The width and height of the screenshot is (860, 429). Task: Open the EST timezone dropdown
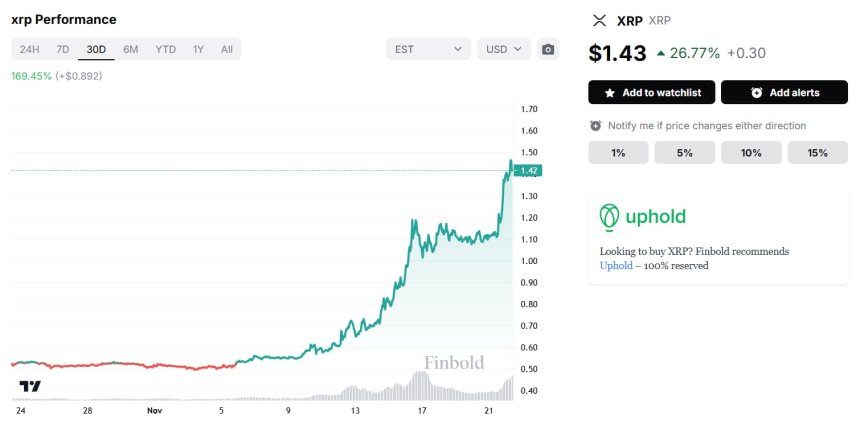tap(428, 49)
